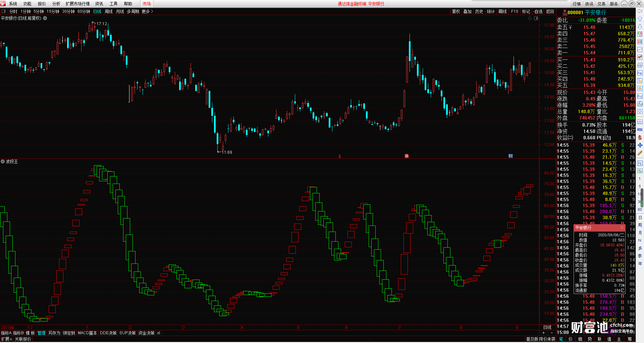The width and height of the screenshot is (644, 343).
Task: Click the 另存为 button in indicator bar
Action: [x=54, y=333]
